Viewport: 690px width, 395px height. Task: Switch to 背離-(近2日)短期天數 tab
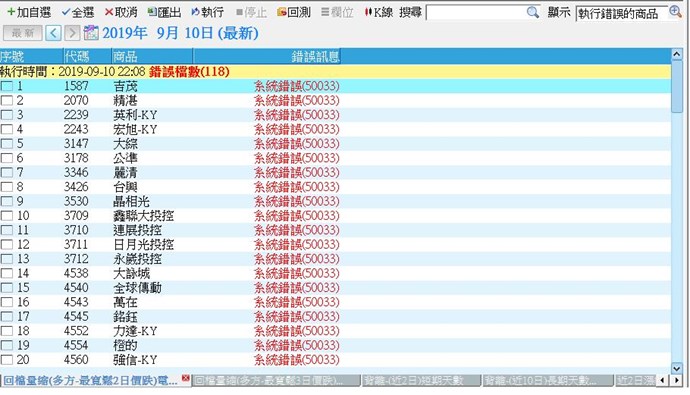click(x=421, y=381)
